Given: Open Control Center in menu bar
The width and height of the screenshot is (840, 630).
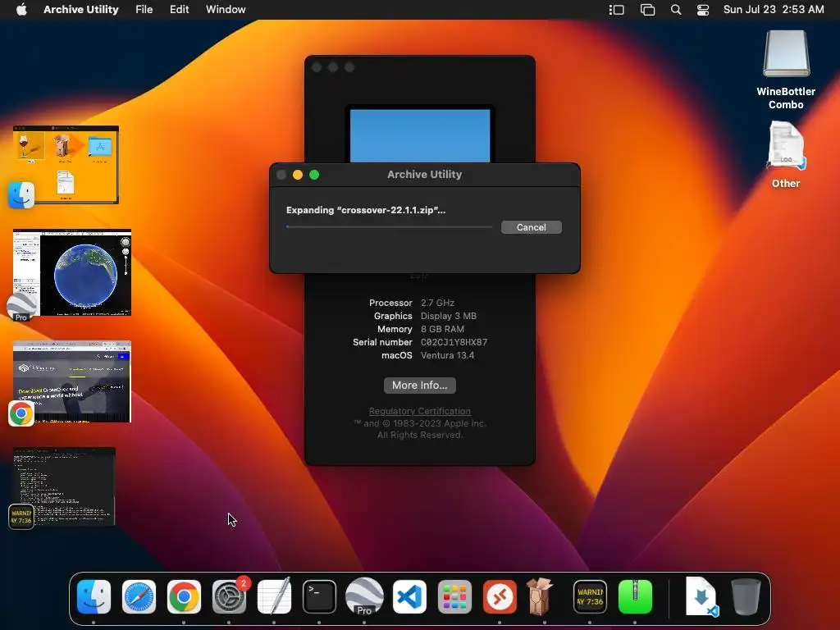Looking at the screenshot, I should tap(703, 10).
